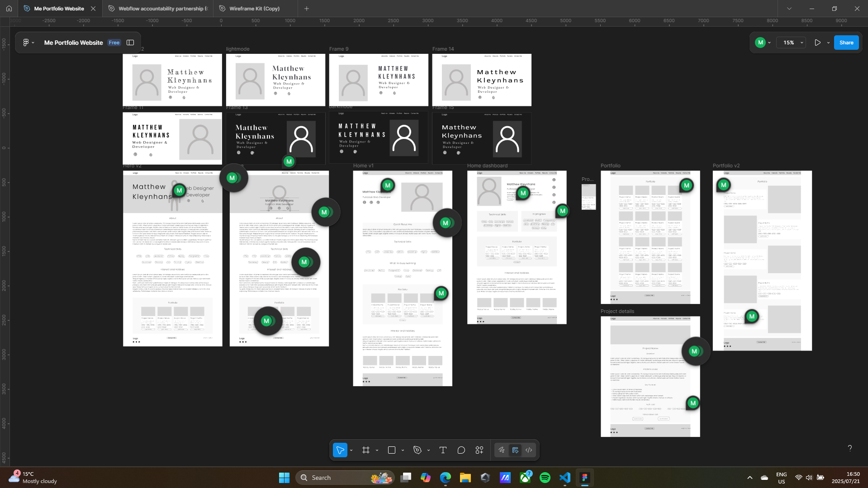Image resolution: width=868 pixels, height=488 pixels.
Task: Open the 15% zoom level dropdown
Action: pos(791,43)
